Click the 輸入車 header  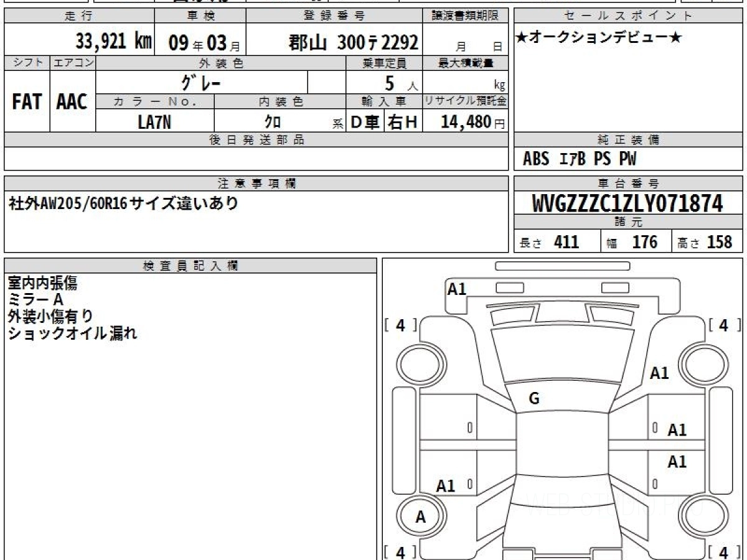click(384, 101)
